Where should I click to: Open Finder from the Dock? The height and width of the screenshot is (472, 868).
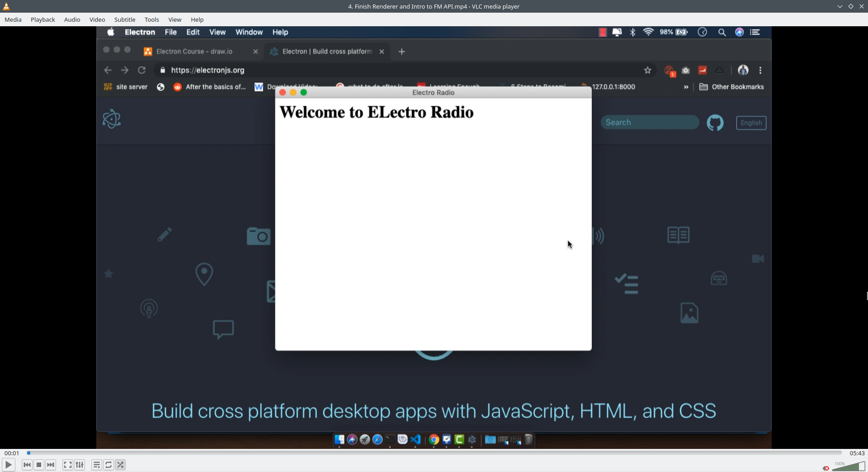pos(340,439)
